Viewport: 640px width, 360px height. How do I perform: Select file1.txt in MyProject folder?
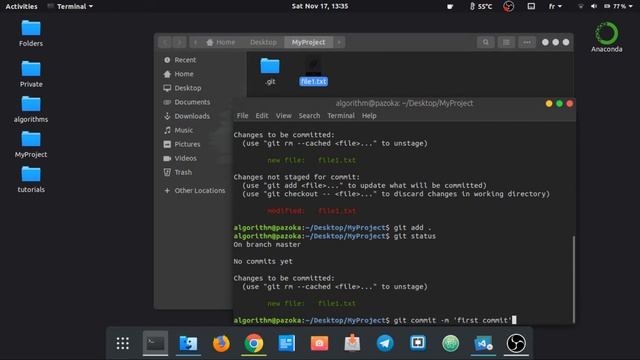tap(313, 71)
